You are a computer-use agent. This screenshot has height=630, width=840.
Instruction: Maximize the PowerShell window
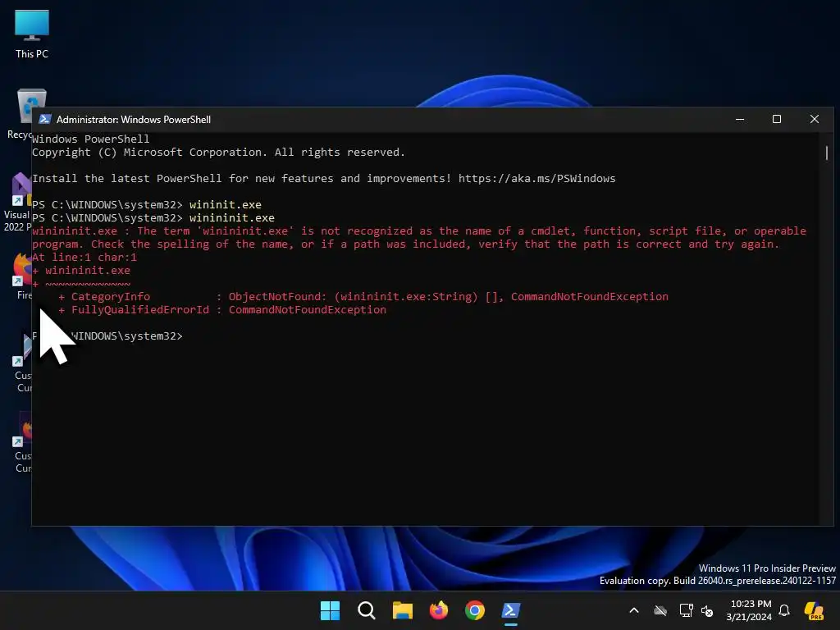click(777, 120)
